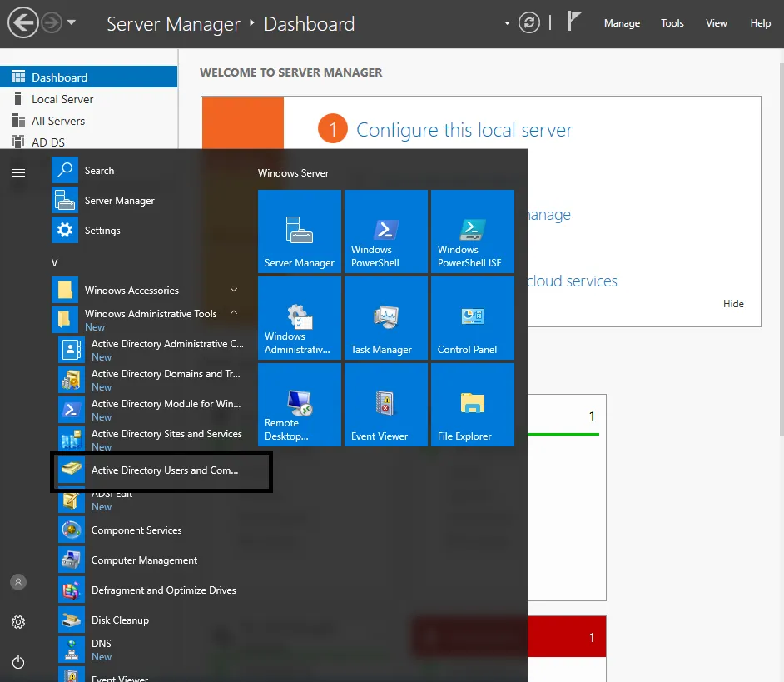The height and width of the screenshot is (682, 784).
Task: Open the Control Panel tile
Action: pyautogui.click(x=473, y=318)
